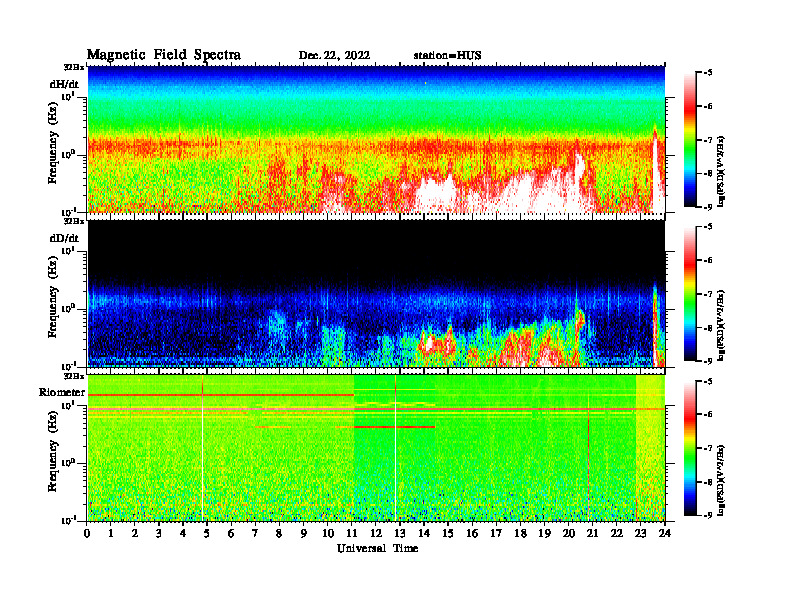
Task: Click the "8" hour tick label
Action: click(279, 534)
